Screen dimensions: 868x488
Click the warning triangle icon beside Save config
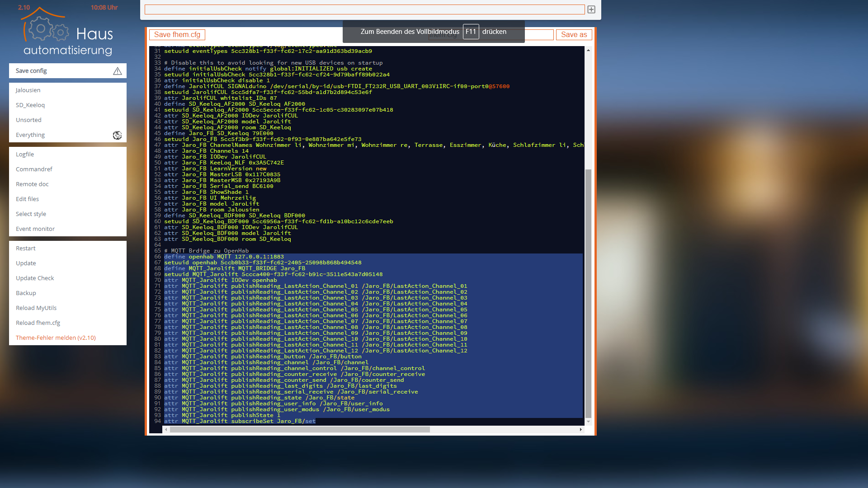(117, 71)
